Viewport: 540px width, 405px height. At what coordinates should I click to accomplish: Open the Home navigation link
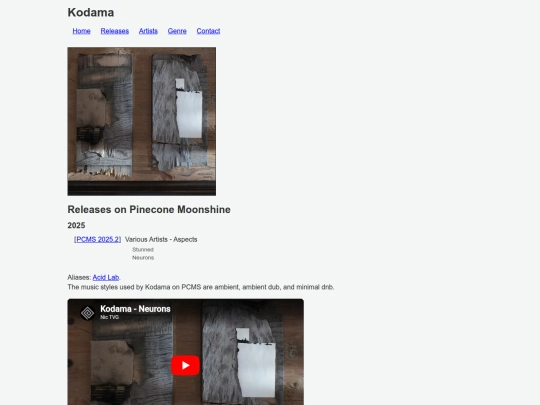pos(81,31)
